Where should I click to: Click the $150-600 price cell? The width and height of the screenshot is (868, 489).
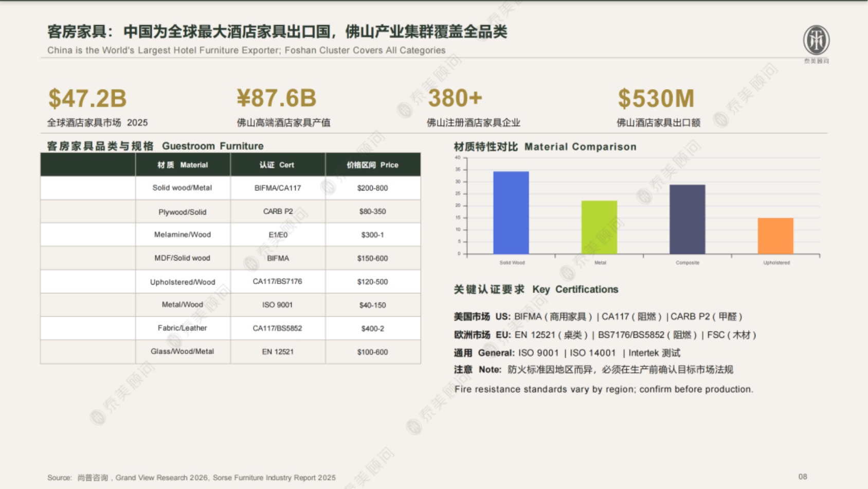[x=372, y=258]
